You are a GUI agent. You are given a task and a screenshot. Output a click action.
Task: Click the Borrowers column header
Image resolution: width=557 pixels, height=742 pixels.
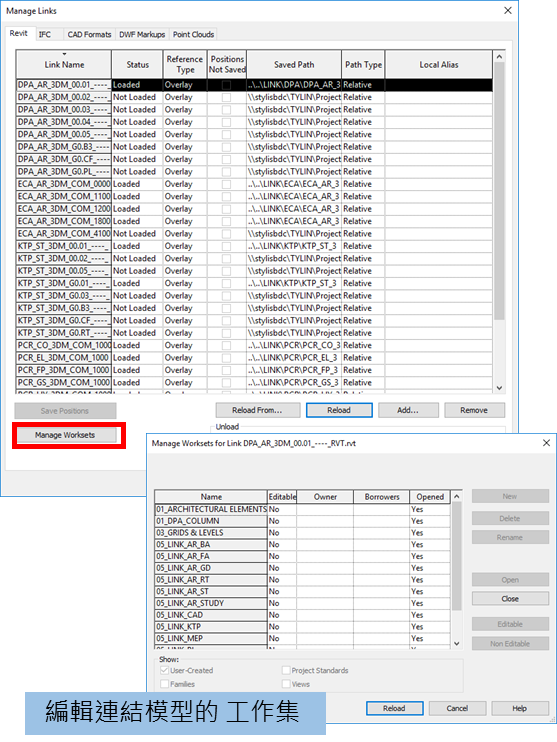[x=381, y=497]
